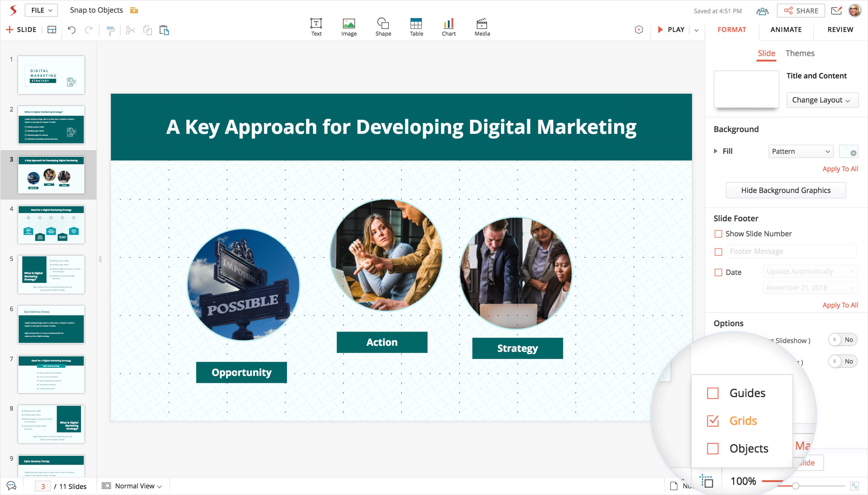Enable the Guides checkbox
The image size is (868, 495).
tap(712, 393)
